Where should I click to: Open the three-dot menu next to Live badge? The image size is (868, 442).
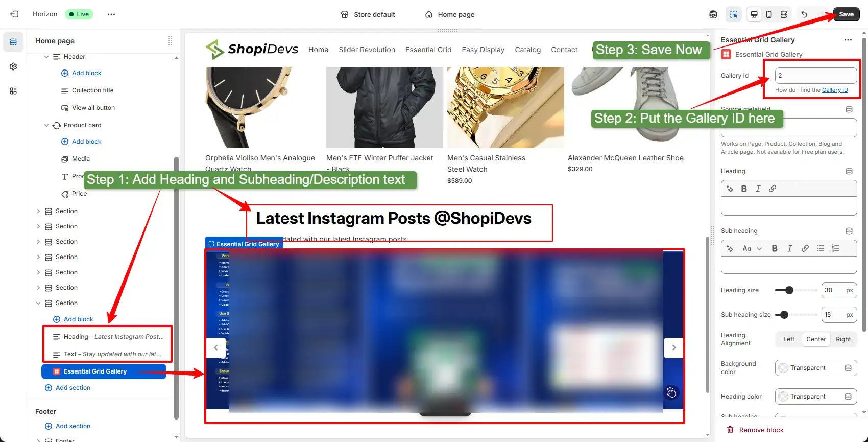click(x=111, y=14)
